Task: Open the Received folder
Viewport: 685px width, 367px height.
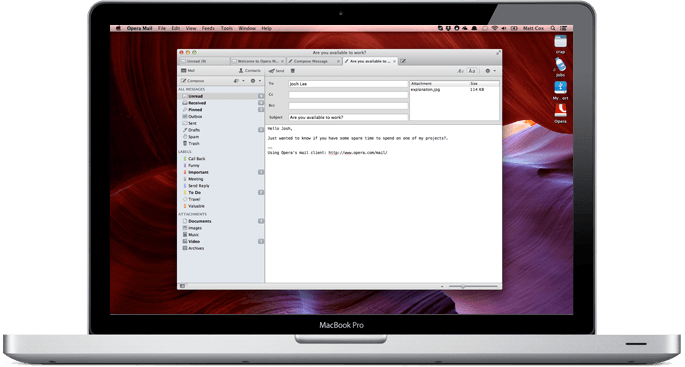Action: click(x=221, y=103)
